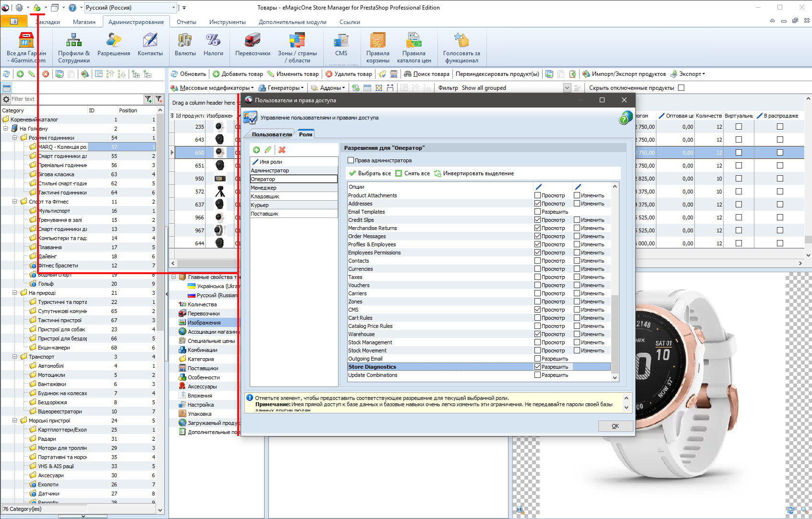Toggle Modify checkbox for Credit Slips

coord(577,220)
